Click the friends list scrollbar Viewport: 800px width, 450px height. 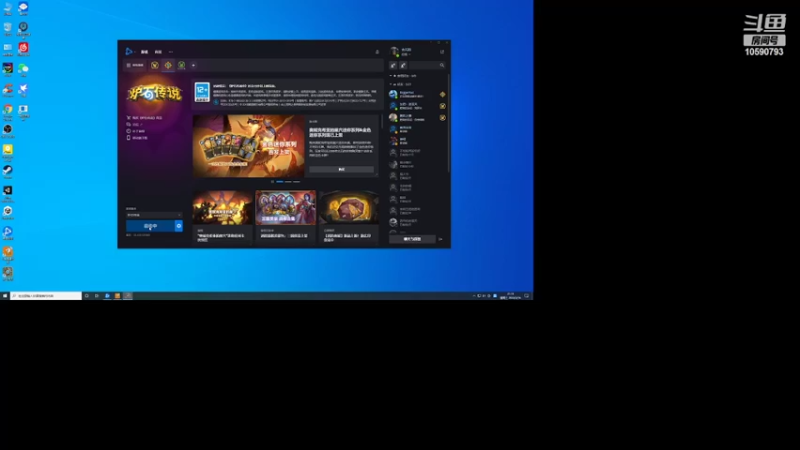pyautogui.click(x=448, y=122)
